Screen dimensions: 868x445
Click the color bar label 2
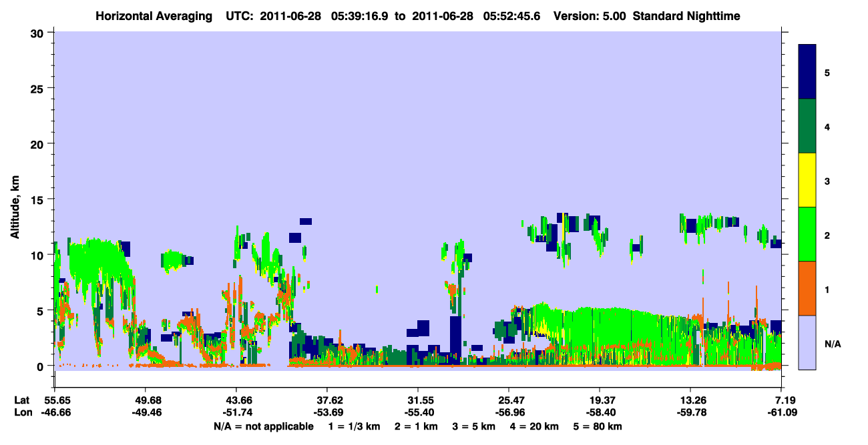coord(827,235)
